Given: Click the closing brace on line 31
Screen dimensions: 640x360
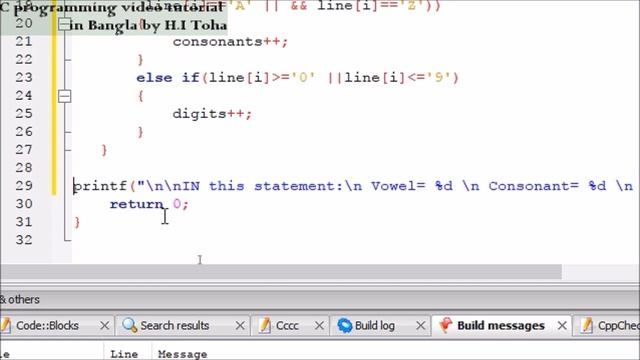Looking at the screenshot, I should (x=77, y=222).
